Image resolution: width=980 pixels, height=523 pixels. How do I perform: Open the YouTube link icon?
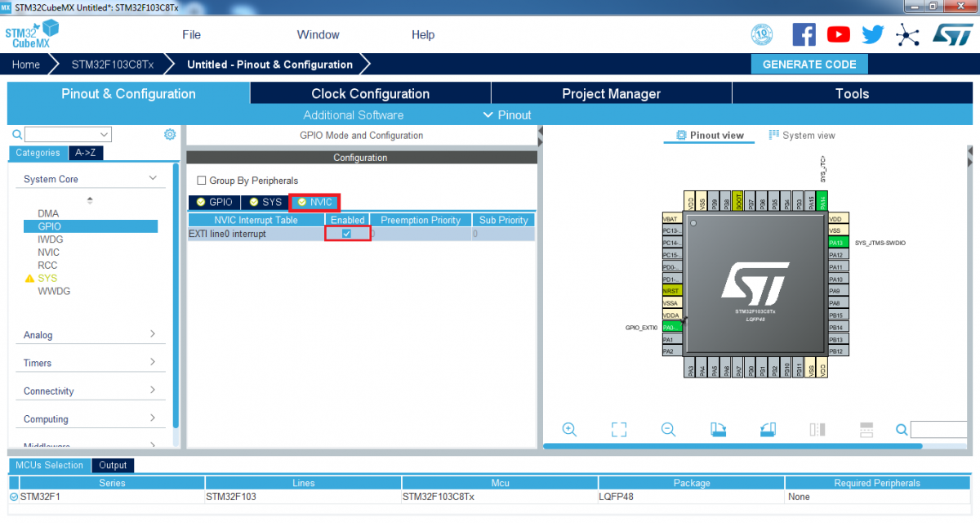click(x=839, y=34)
